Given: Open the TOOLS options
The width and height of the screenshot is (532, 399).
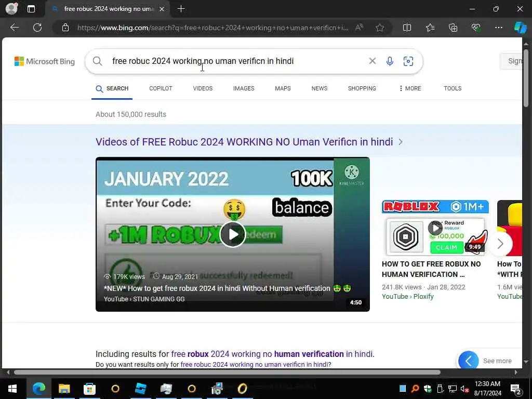Looking at the screenshot, I should pyautogui.click(x=453, y=88).
